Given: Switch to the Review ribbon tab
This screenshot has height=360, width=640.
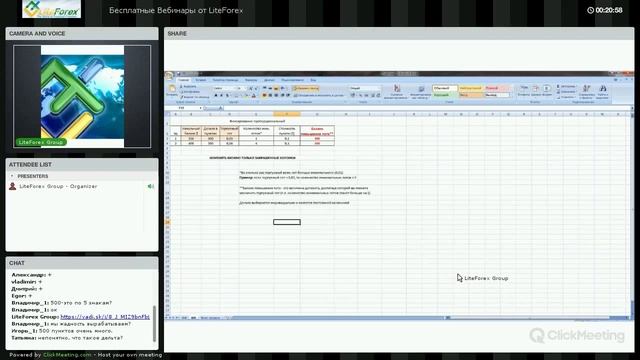Looking at the screenshot, I should tap(292, 80).
